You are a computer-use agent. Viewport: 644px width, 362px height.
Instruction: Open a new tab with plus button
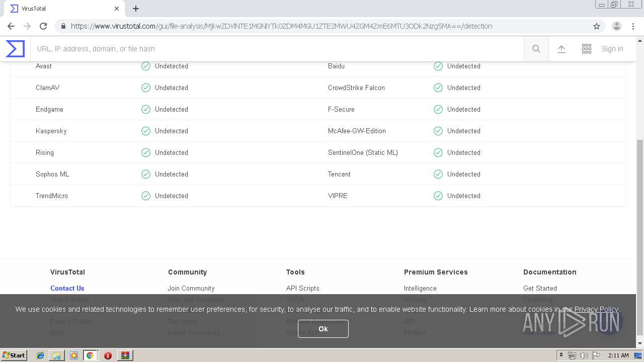pyautogui.click(x=136, y=9)
